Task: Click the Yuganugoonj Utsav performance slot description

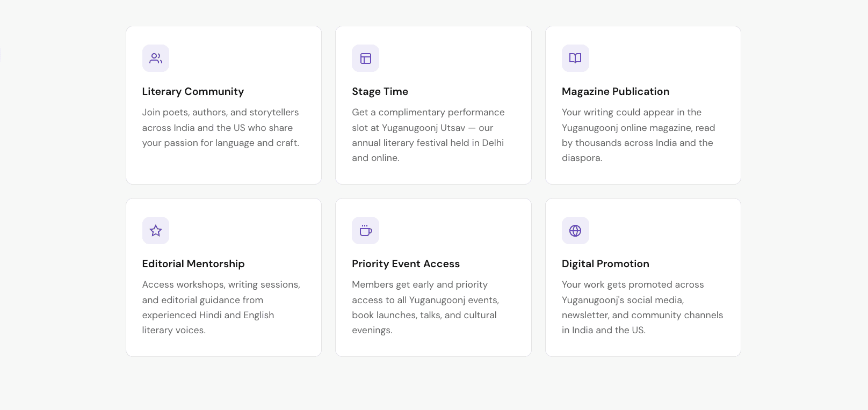Action: [x=428, y=135]
